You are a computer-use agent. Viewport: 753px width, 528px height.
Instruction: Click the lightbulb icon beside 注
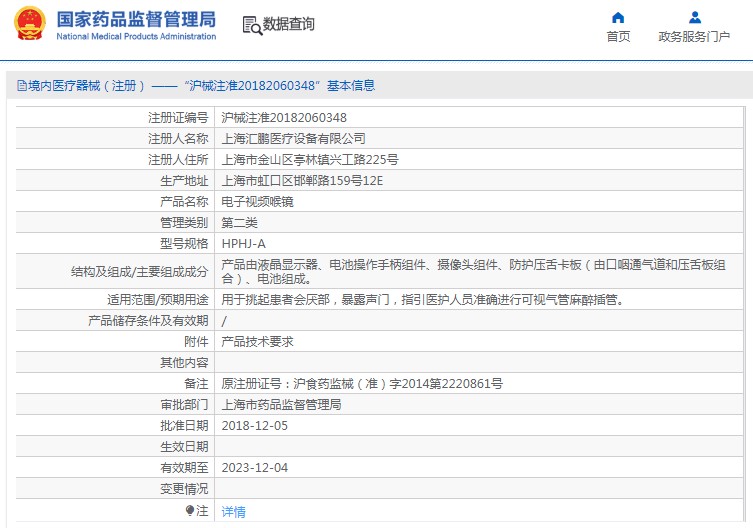tap(190, 510)
